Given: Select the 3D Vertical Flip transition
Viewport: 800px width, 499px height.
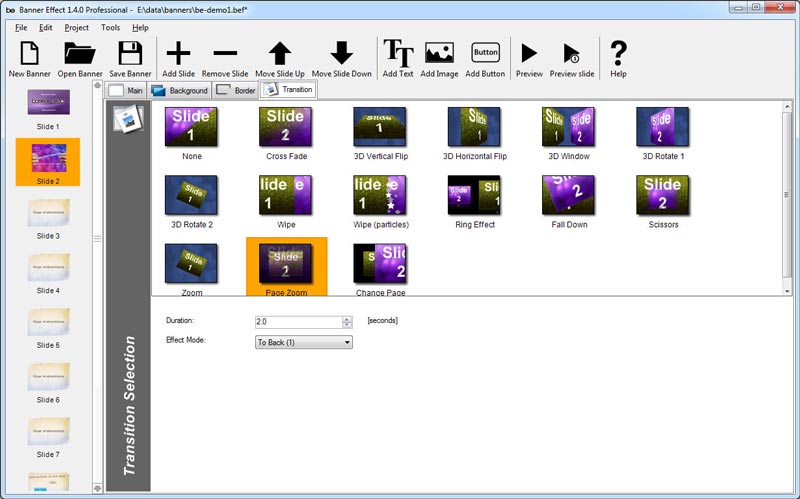Looking at the screenshot, I should 380,133.
